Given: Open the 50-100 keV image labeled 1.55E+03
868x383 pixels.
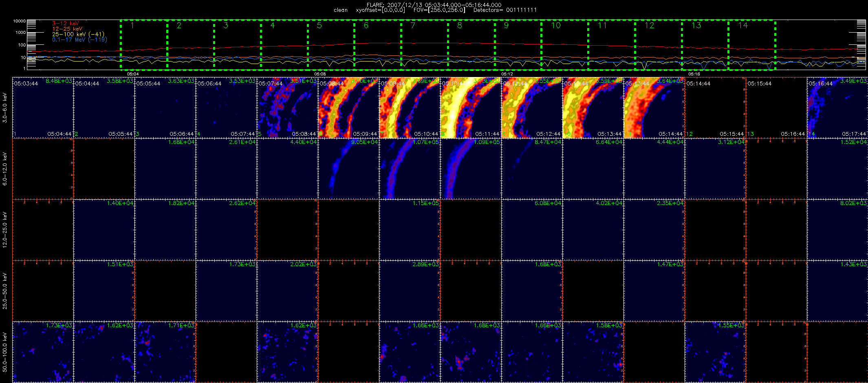Looking at the screenshot, I should click(x=715, y=352).
